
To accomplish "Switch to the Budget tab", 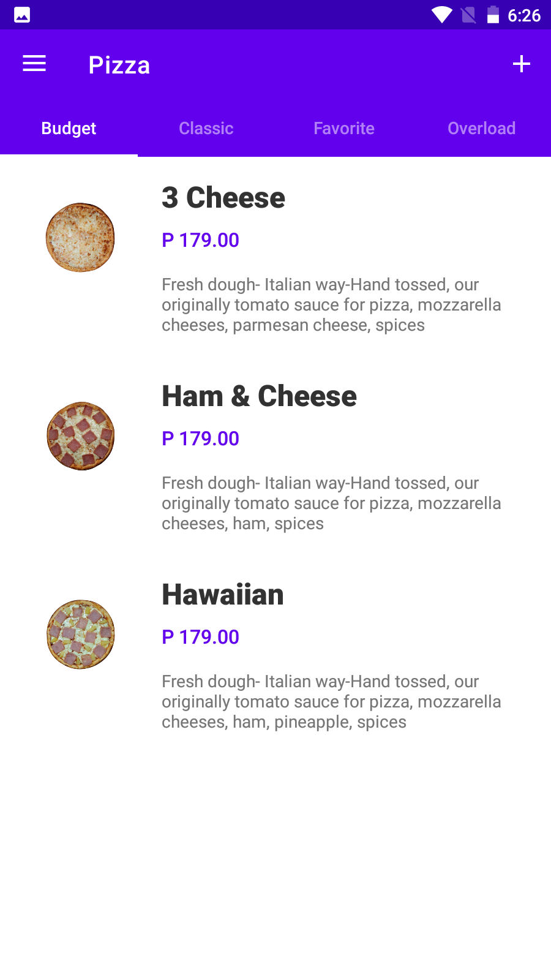I will [69, 129].
